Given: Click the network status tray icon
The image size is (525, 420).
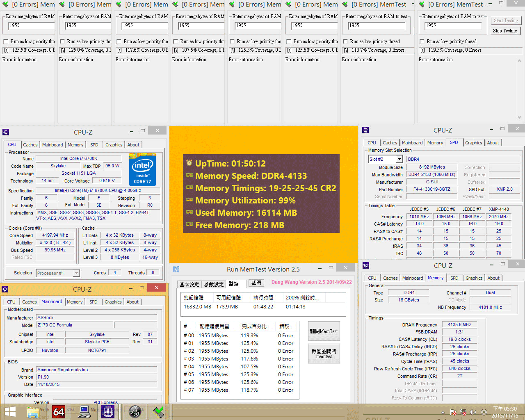Looking at the screenshot, I should [463, 412].
